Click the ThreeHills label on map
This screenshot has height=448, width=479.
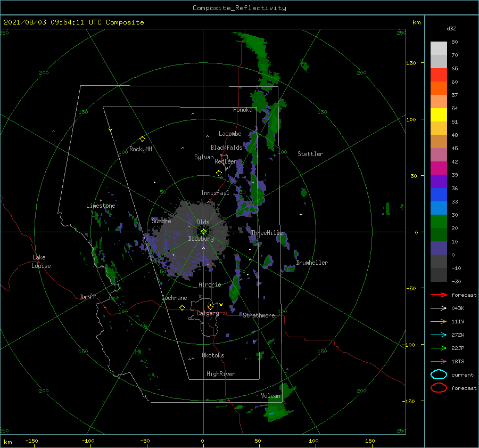[267, 233]
